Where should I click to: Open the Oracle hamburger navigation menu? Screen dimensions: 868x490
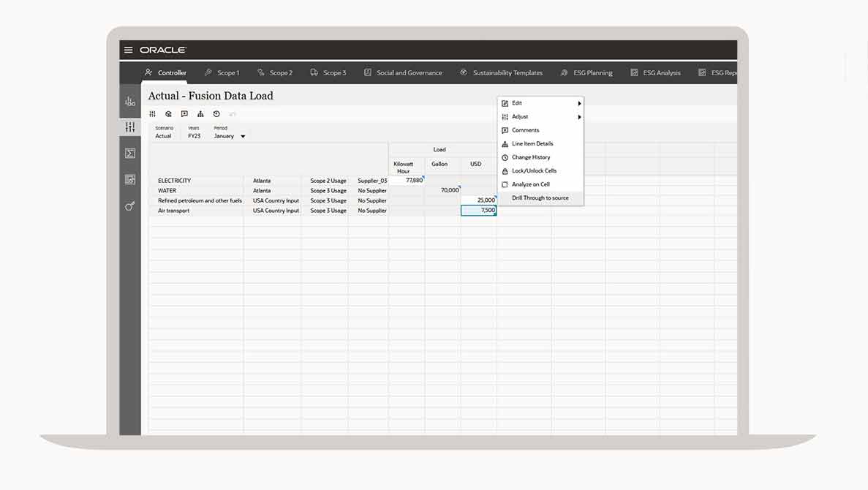tap(129, 50)
